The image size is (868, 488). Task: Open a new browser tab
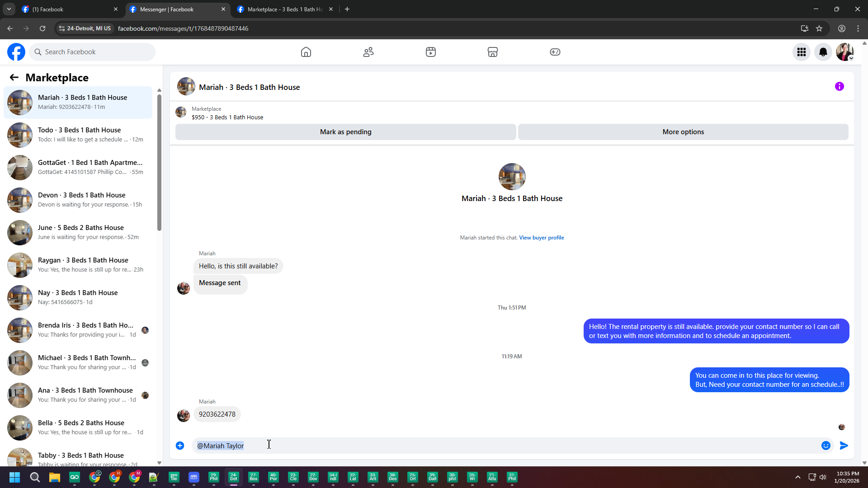347,9
